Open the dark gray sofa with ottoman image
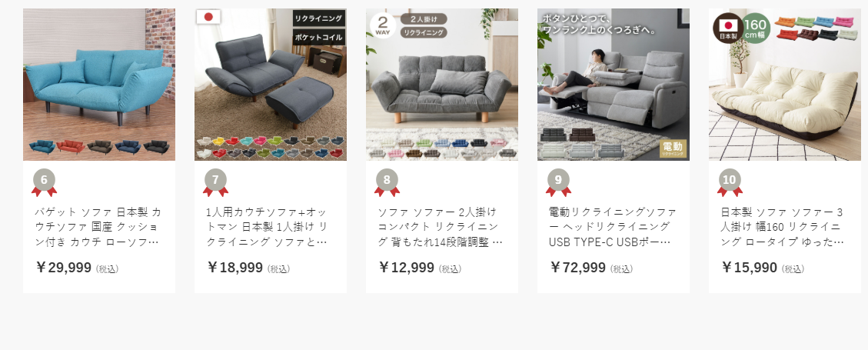 coord(271,84)
